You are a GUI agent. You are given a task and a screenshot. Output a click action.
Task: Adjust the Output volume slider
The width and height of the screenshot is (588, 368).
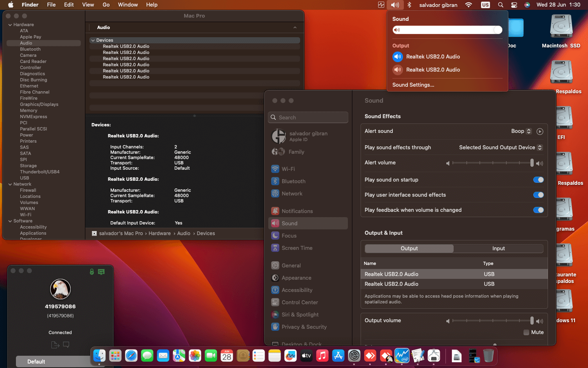click(x=492, y=321)
